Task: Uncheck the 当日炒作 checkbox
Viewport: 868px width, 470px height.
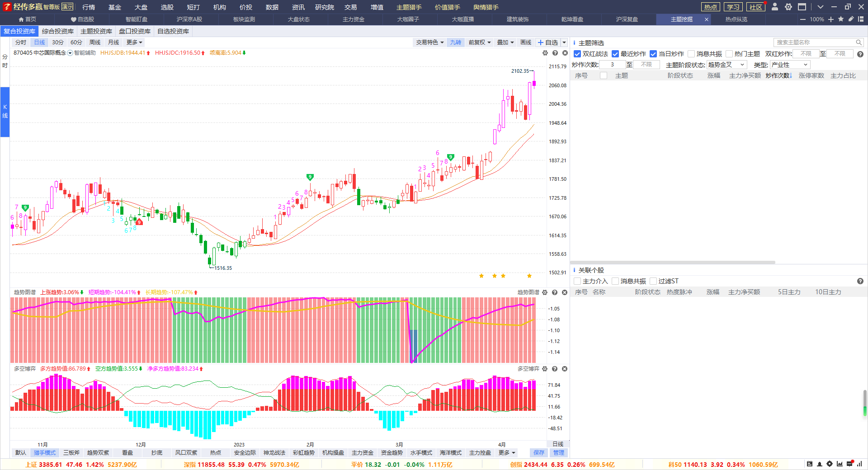Action: pos(653,54)
